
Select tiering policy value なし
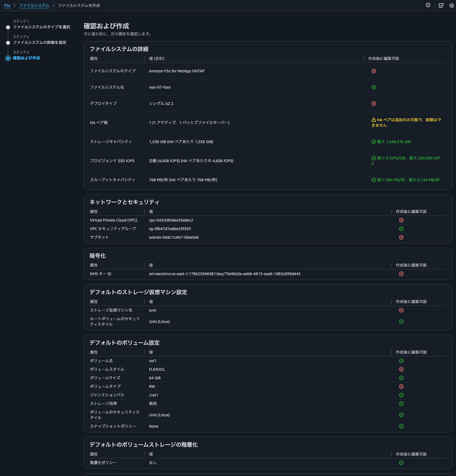point(153,463)
